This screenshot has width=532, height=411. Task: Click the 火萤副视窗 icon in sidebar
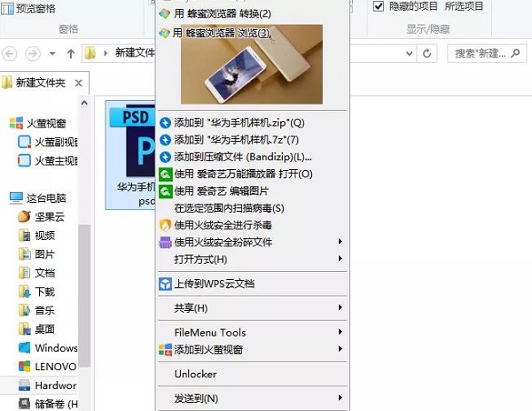coord(25,142)
